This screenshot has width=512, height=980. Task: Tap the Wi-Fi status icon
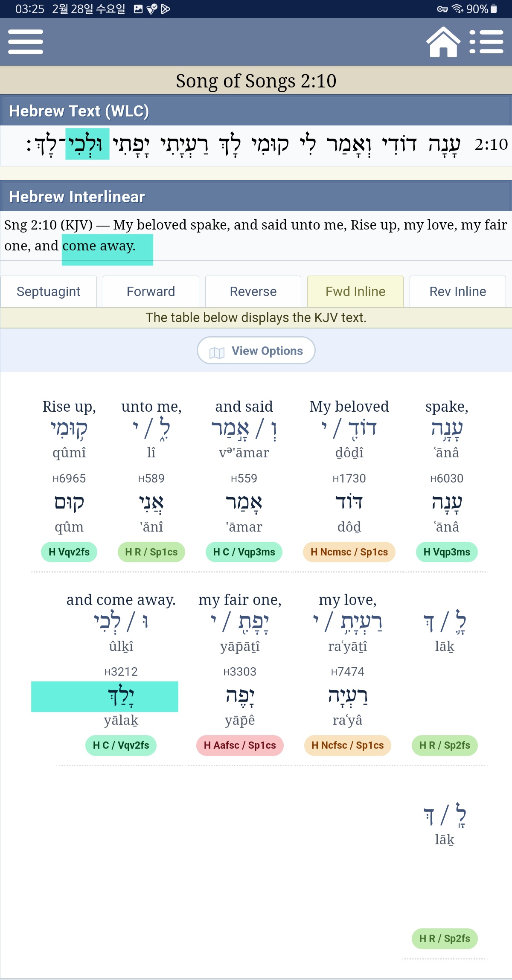click(457, 9)
